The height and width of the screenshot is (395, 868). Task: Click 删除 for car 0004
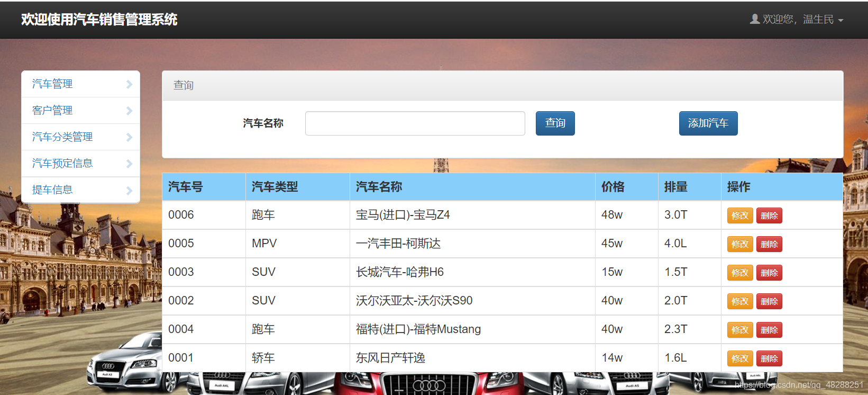tap(769, 330)
